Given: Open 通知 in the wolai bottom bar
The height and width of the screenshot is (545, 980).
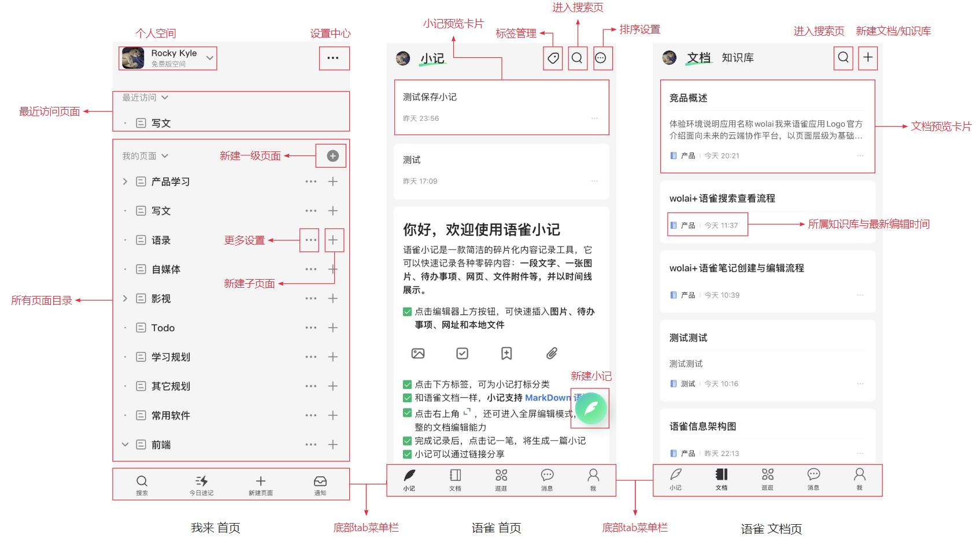Looking at the screenshot, I should [320, 485].
